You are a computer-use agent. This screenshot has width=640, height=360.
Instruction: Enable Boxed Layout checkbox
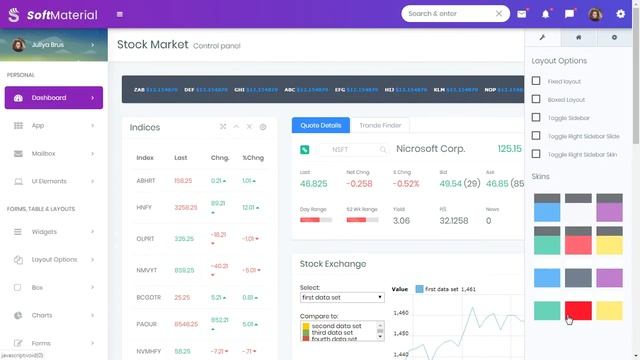[536, 99]
